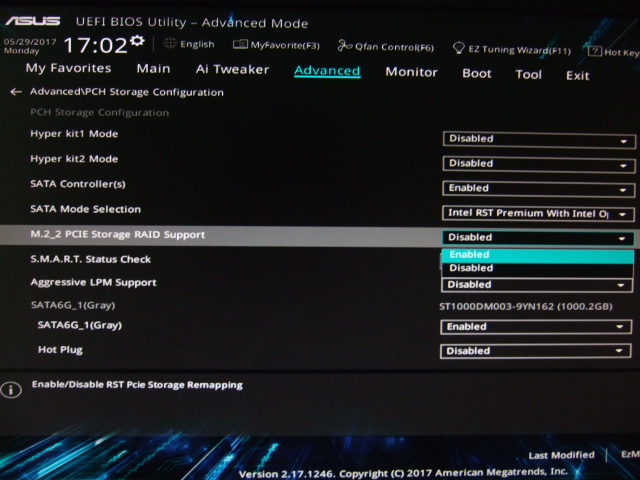Open Hyper kit2 Mode dropdown

click(538, 164)
